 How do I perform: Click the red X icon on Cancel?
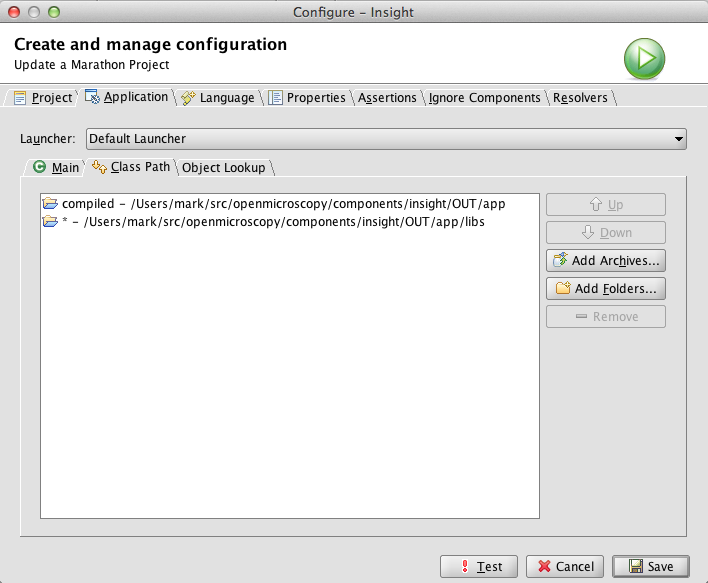pos(545,566)
